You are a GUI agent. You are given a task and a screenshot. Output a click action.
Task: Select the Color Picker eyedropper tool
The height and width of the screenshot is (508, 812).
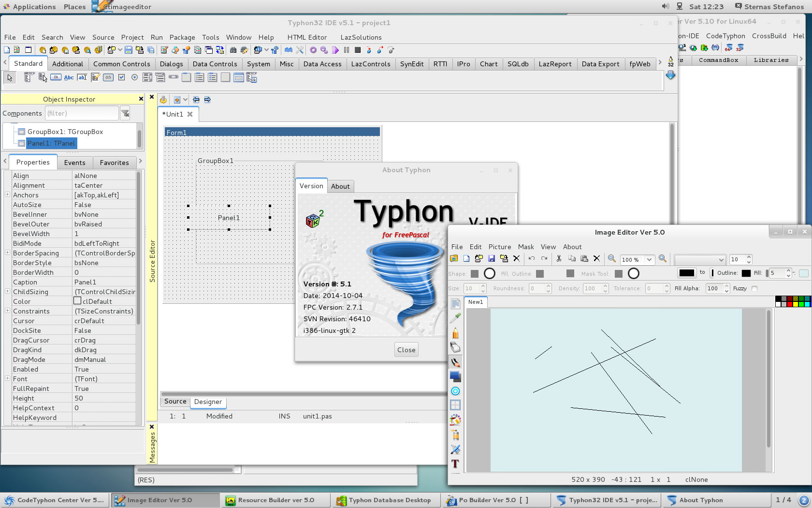[455, 318]
